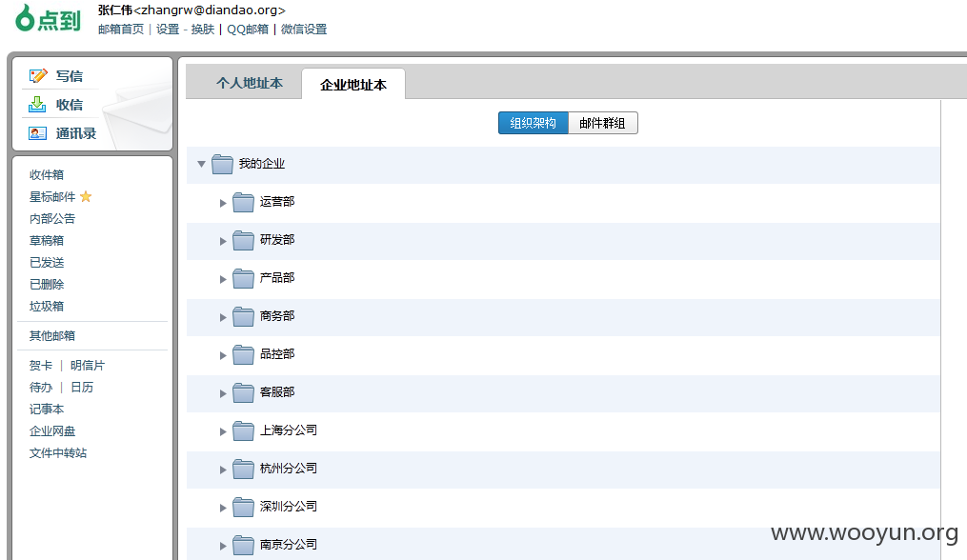Click the 写信 compose pencil icon
The image size is (967, 560).
[x=37, y=76]
